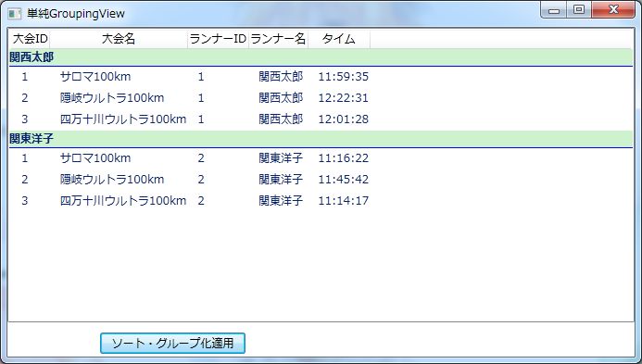Click the ランナーID column header

coord(219,39)
